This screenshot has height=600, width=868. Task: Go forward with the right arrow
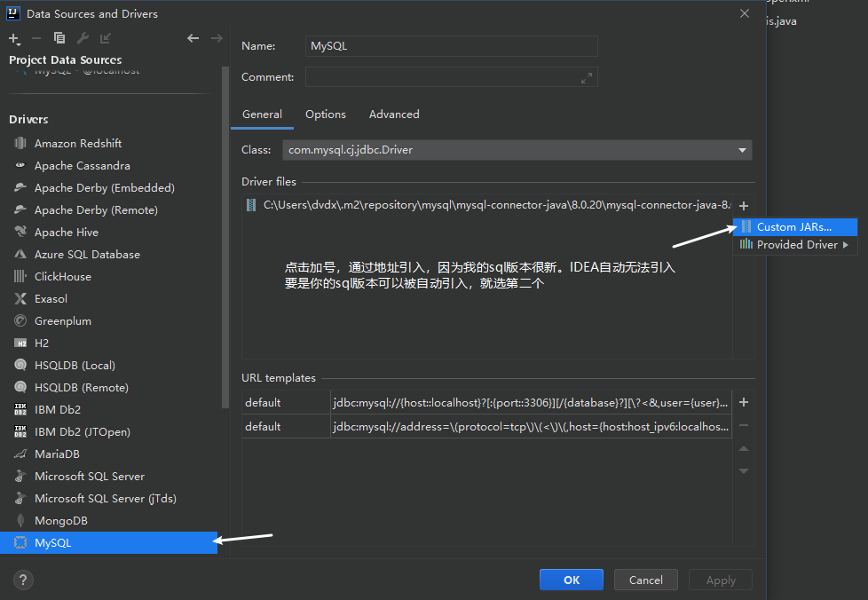(x=217, y=37)
